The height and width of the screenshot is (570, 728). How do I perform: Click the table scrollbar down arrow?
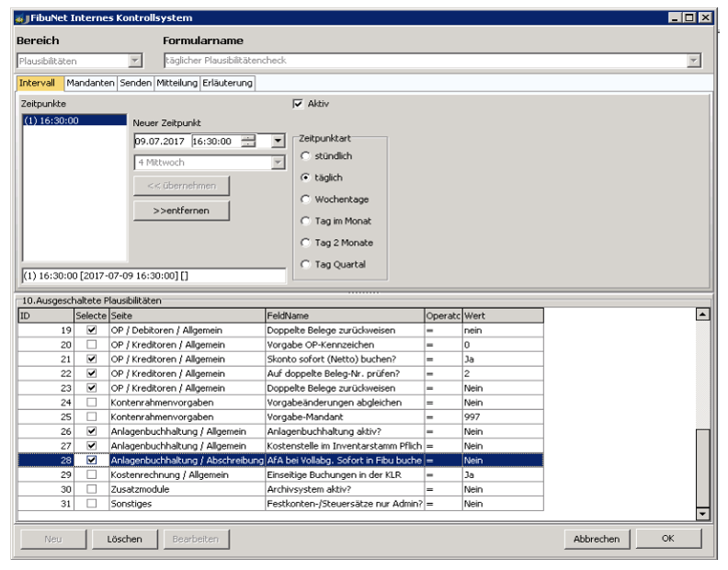(x=702, y=513)
